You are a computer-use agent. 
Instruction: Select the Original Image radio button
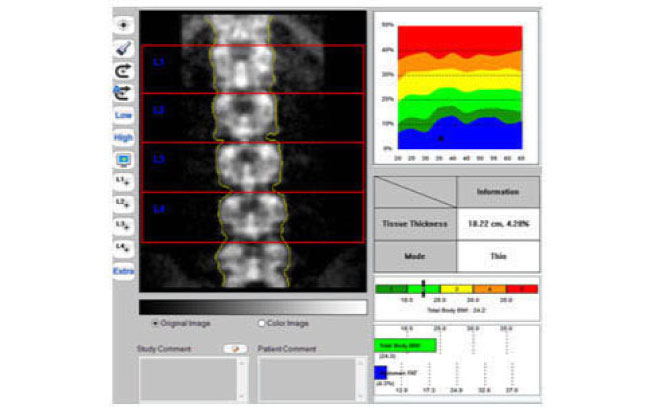point(155,323)
